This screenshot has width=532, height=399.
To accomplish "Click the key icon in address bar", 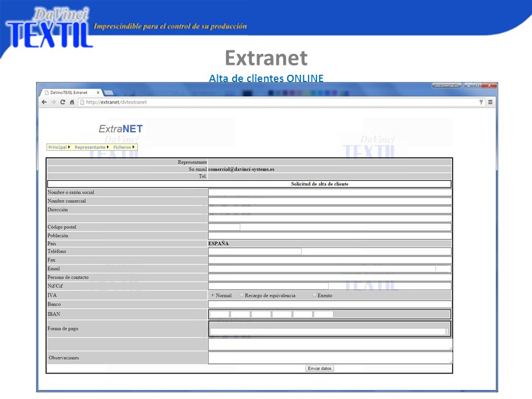I will tap(481, 102).
